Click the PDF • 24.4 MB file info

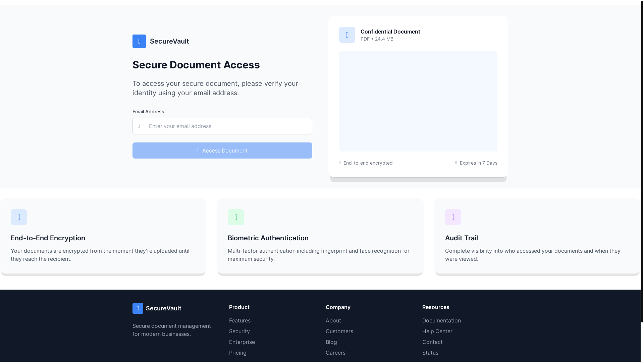[x=377, y=39]
